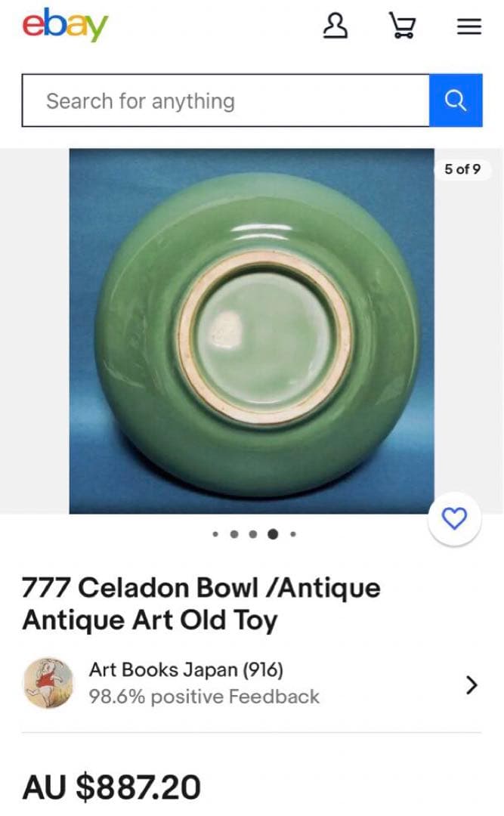Click the blue search magnifier button
Screen dimensions: 504x816
[456, 100]
